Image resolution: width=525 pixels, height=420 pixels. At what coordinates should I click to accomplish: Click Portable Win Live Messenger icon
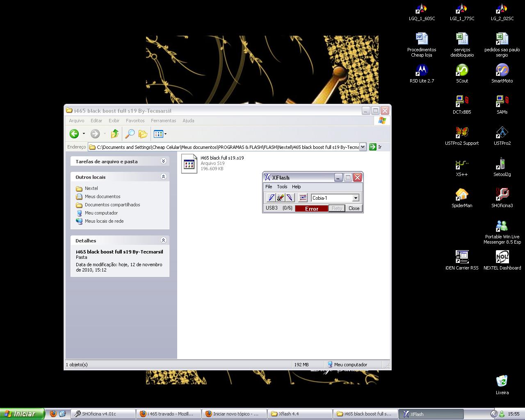pos(502,232)
